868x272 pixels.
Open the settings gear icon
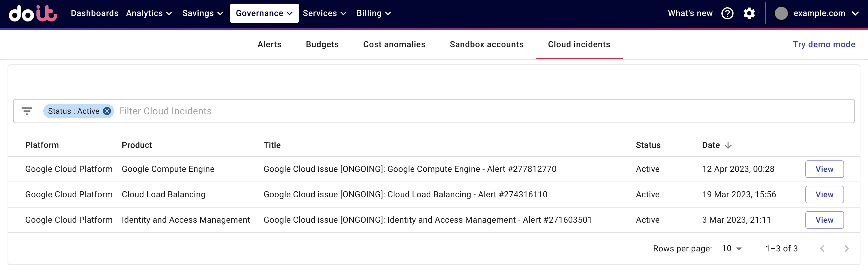[x=749, y=14]
